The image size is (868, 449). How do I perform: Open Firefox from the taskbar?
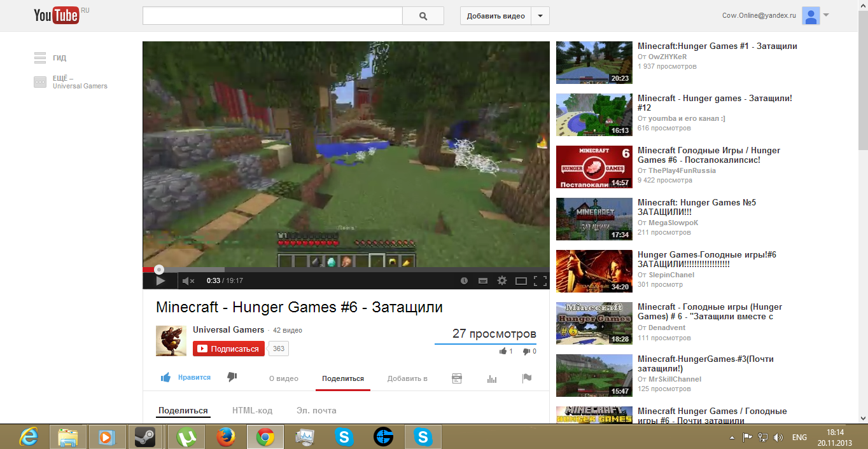[226, 437]
